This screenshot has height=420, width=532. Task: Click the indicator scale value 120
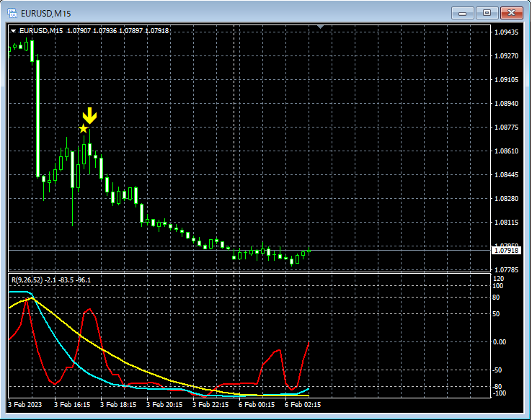(x=499, y=279)
